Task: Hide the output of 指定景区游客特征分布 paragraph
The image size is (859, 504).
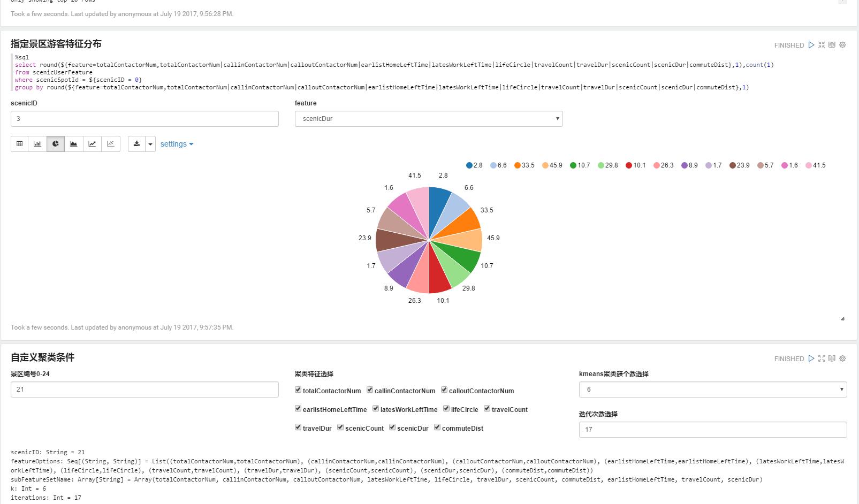Action: click(x=832, y=45)
